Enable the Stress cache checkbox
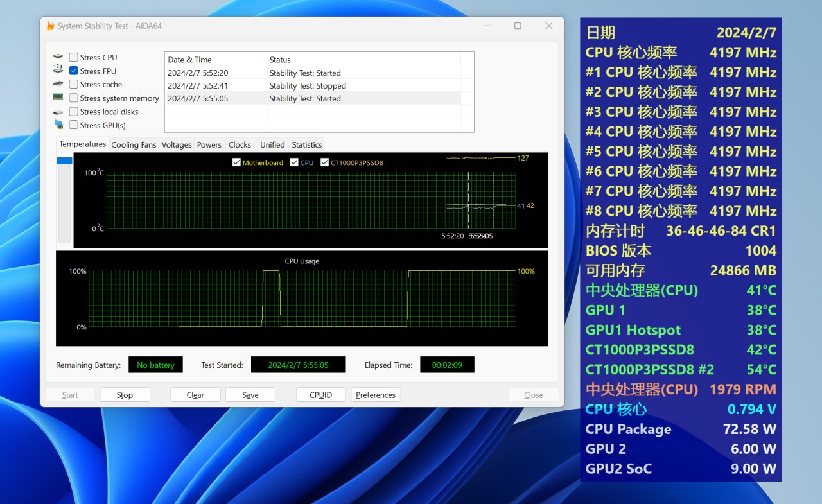This screenshot has width=822, height=504. tap(74, 85)
